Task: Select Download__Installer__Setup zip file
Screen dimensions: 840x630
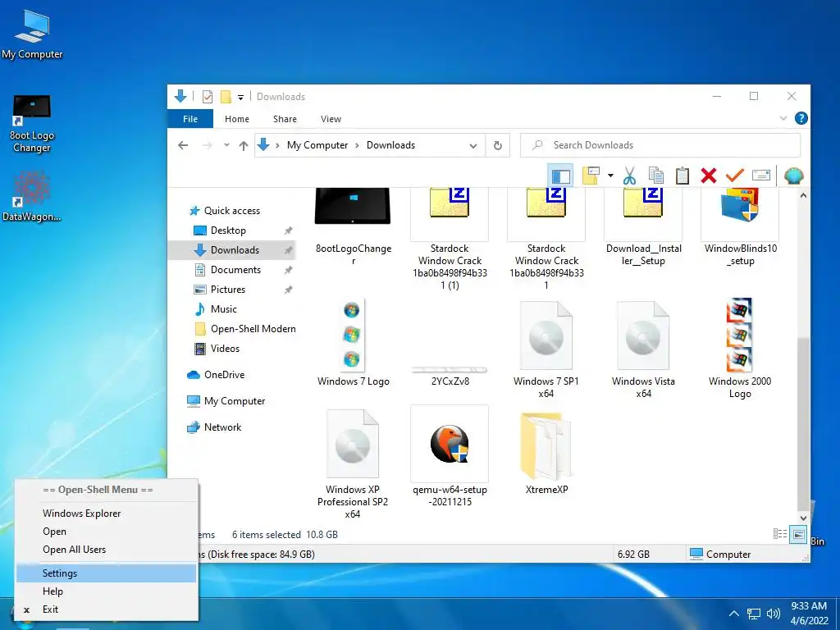Action: pos(643,226)
